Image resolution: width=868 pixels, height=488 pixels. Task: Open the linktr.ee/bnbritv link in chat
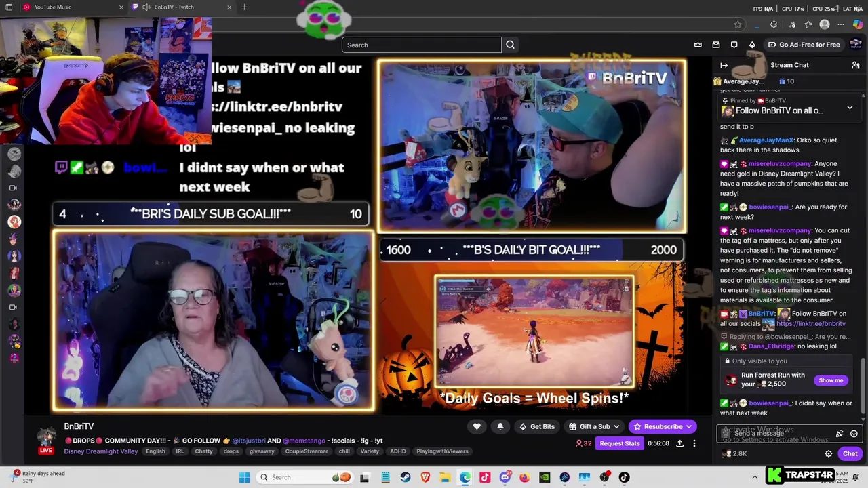pyautogui.click(x=811, y=324)
